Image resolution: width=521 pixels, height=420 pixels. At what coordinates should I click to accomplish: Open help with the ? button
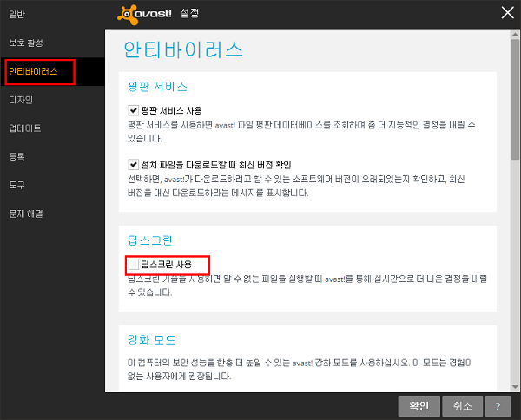[497, 405]
